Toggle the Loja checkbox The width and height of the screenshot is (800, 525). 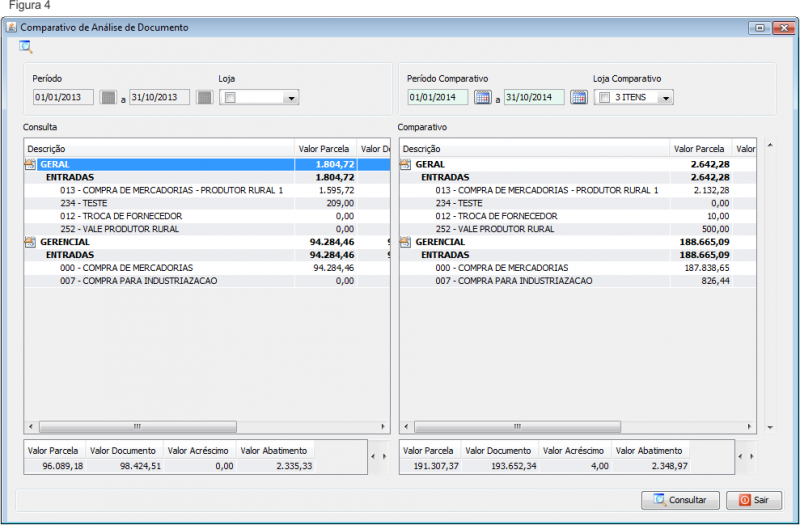230,97
